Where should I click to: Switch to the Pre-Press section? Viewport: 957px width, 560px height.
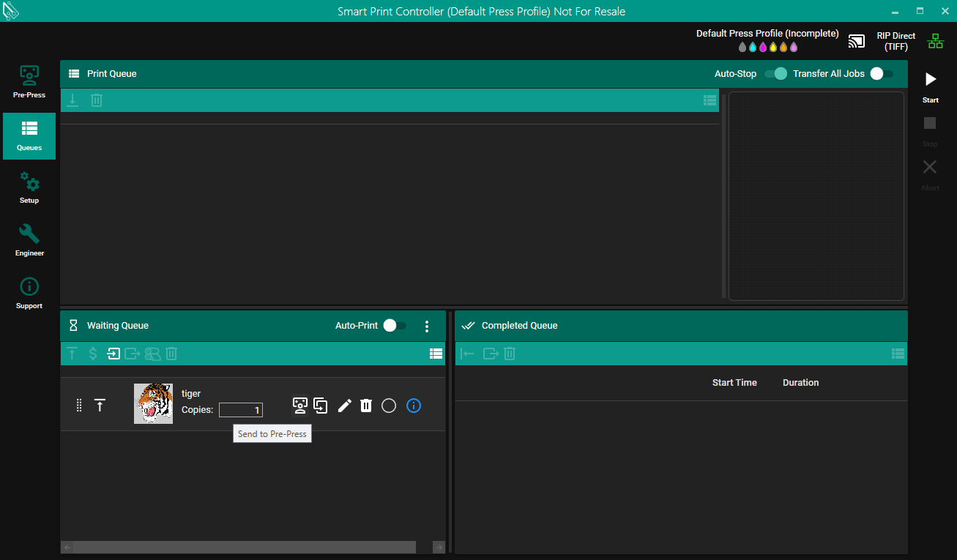[29, 82]
